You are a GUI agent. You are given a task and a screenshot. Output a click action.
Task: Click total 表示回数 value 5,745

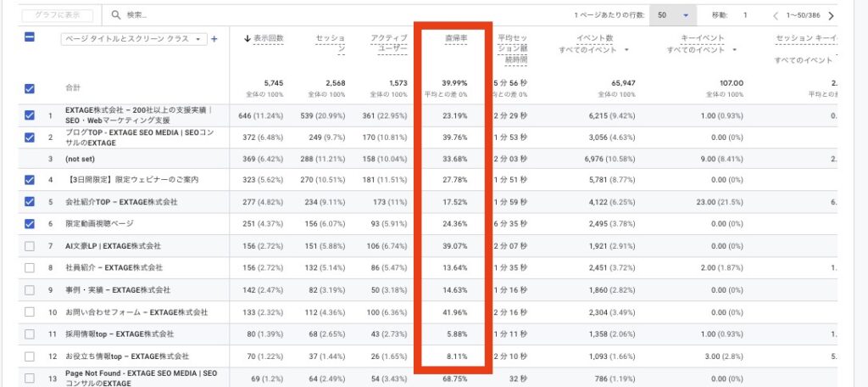274,83
